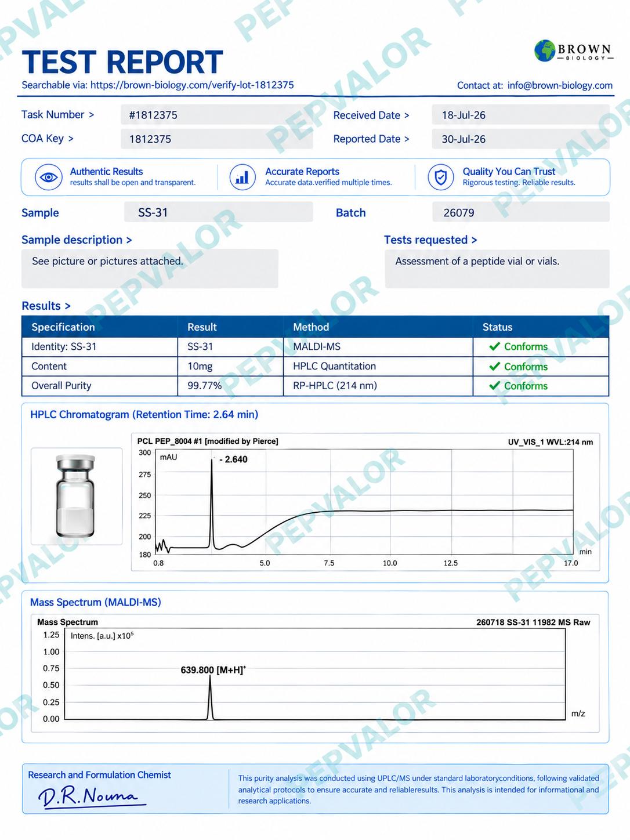Screen dimensions: 630x840
Task: Click the shield icon beside Quality You Can Trust
Action: click(x=441, y=177)
